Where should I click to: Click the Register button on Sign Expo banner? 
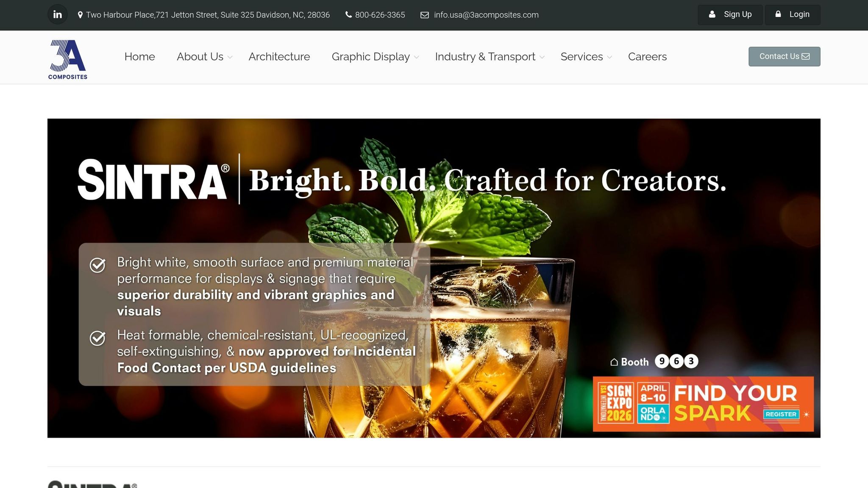pos(781,414)
